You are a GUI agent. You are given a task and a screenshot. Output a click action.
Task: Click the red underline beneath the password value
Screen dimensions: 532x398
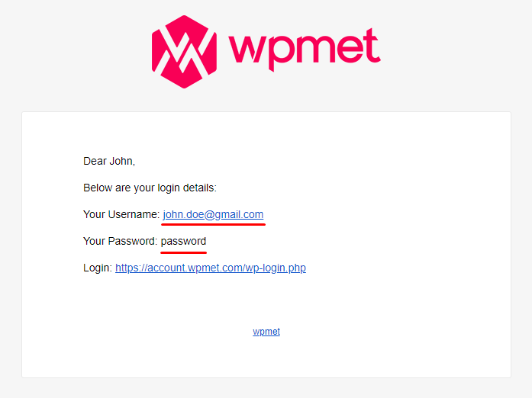(183, 252)
